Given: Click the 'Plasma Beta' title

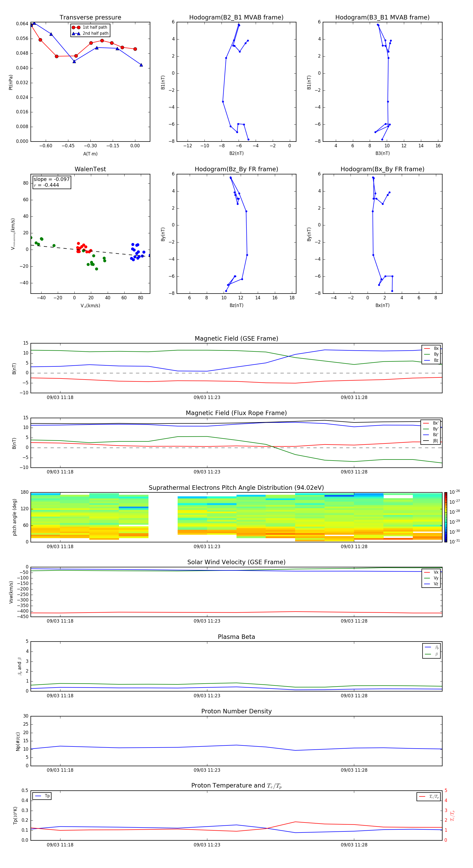Looking at the screenshot, I should 236,637.
